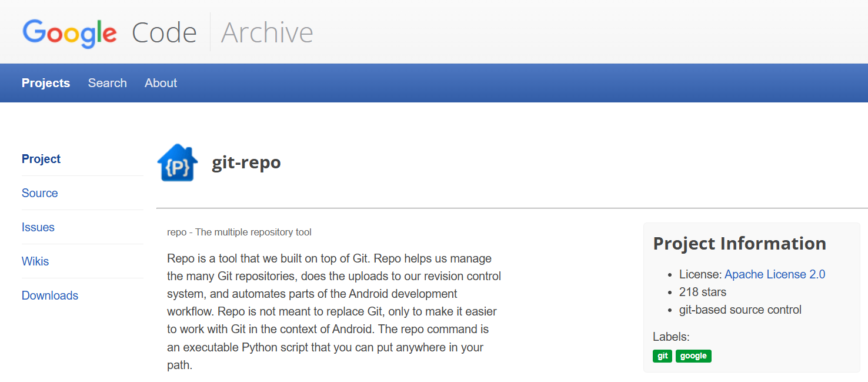Click the Google logo in the header
The height and width of the screenshot is (382, 868).
coord(69,32)
